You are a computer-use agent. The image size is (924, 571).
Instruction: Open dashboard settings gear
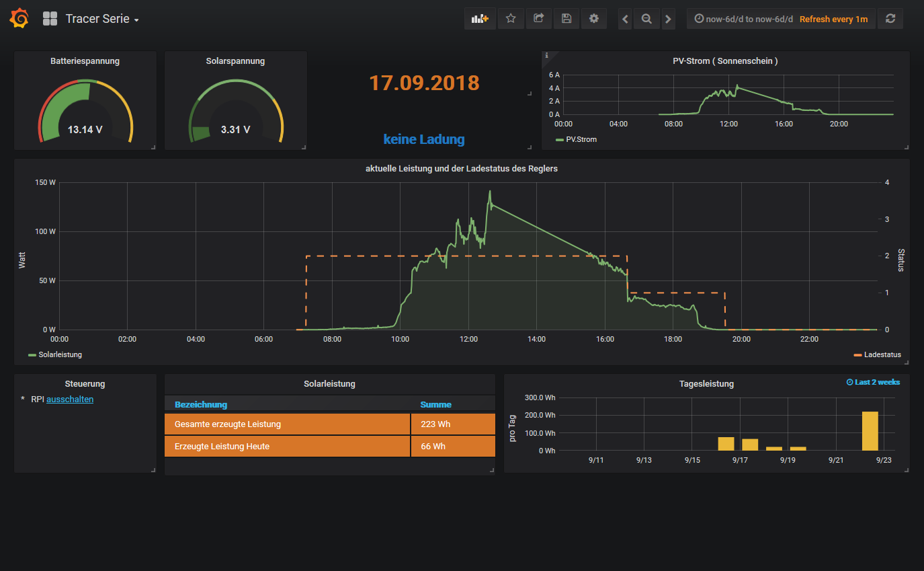pyautogui.click(x=594, y=19)
